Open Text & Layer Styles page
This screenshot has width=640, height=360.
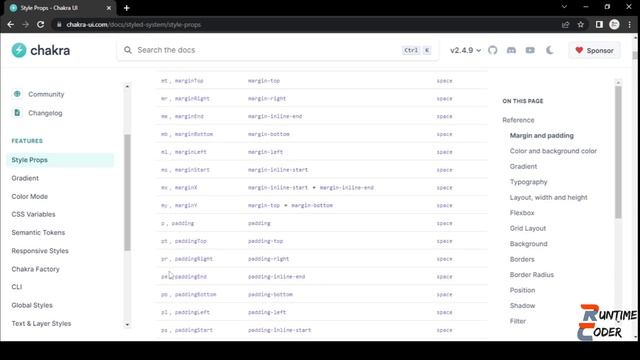tap(41, 324)
